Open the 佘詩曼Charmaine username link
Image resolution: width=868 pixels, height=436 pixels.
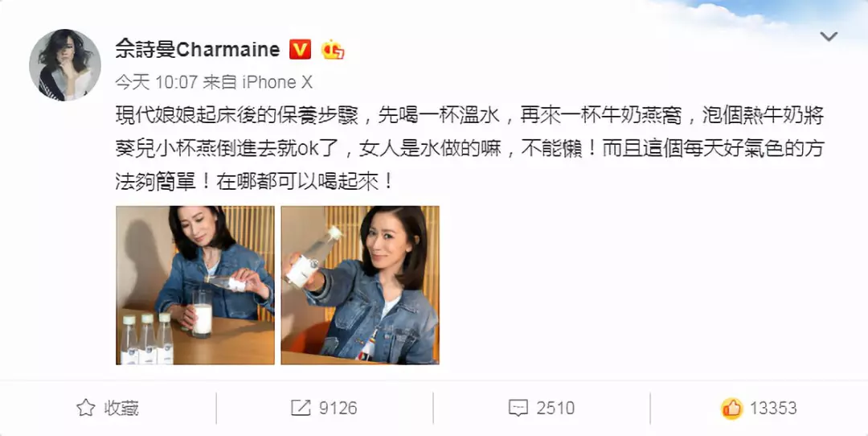(x=198, y=49)
